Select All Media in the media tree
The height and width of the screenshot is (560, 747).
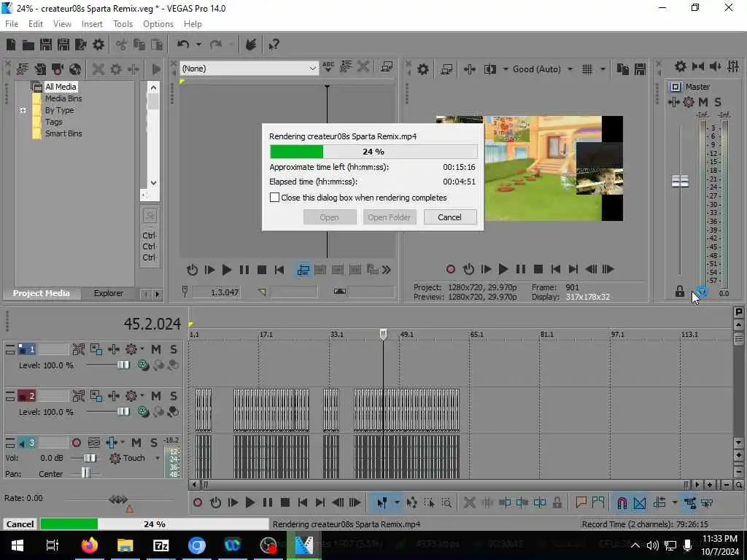pyautogui.click(x=61, y=87)
